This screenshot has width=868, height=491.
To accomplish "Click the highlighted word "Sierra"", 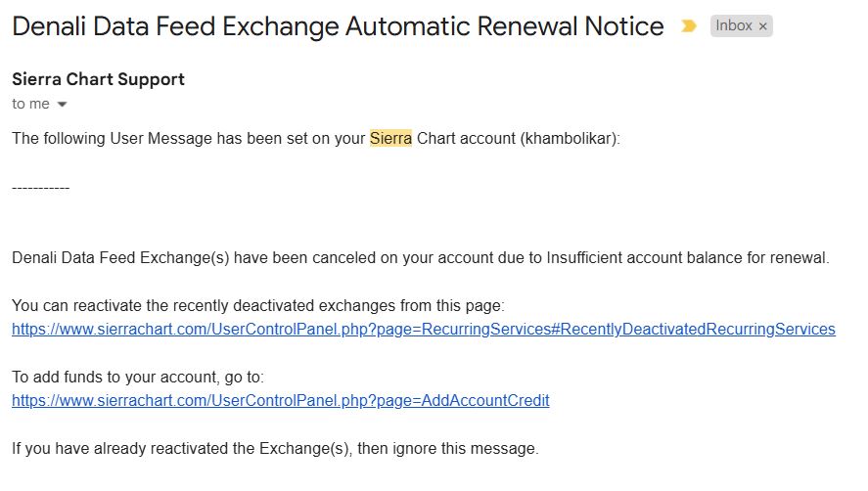I will pyautogui.click(x=391, y=139).
